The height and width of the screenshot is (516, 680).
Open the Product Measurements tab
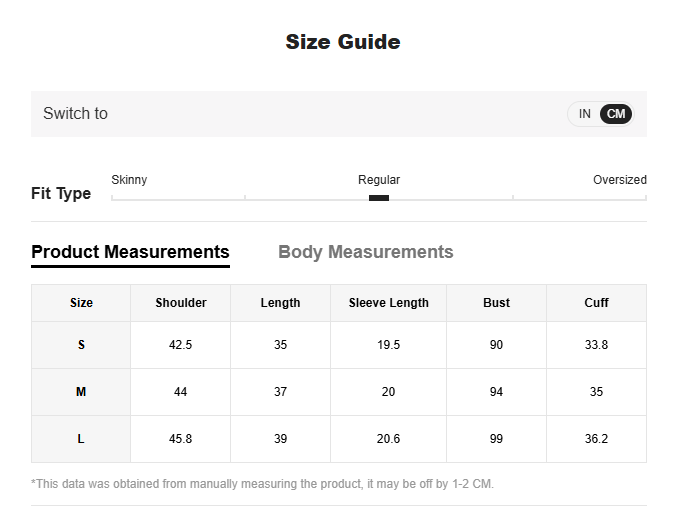pyautogui.click(x=130, y=252)
